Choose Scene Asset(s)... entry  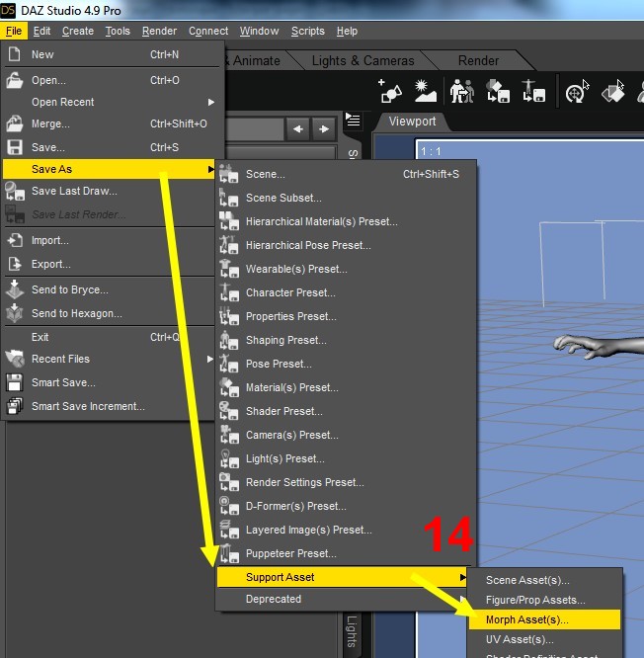pyautogui.click(x=544, y=580)
